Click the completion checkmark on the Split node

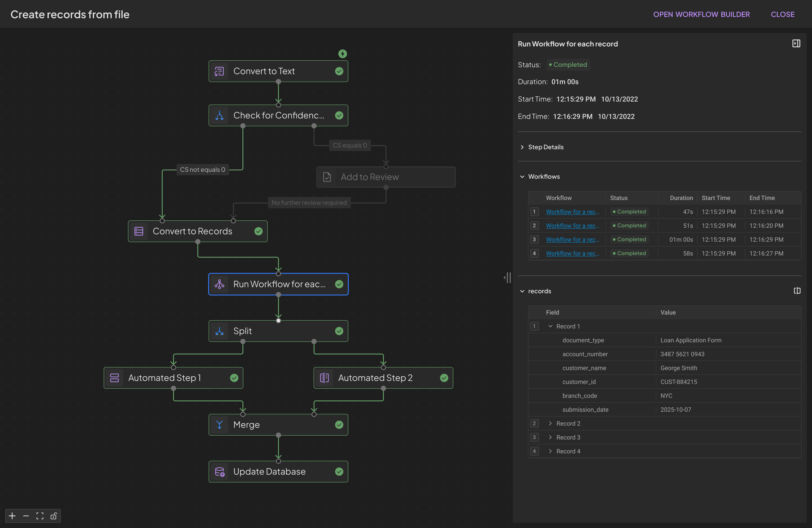339,331
